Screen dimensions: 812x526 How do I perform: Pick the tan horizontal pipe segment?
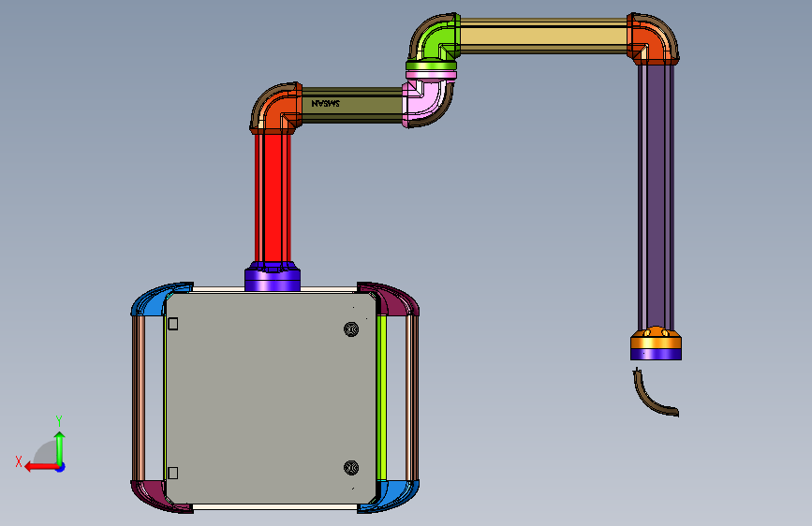(543, 36)
